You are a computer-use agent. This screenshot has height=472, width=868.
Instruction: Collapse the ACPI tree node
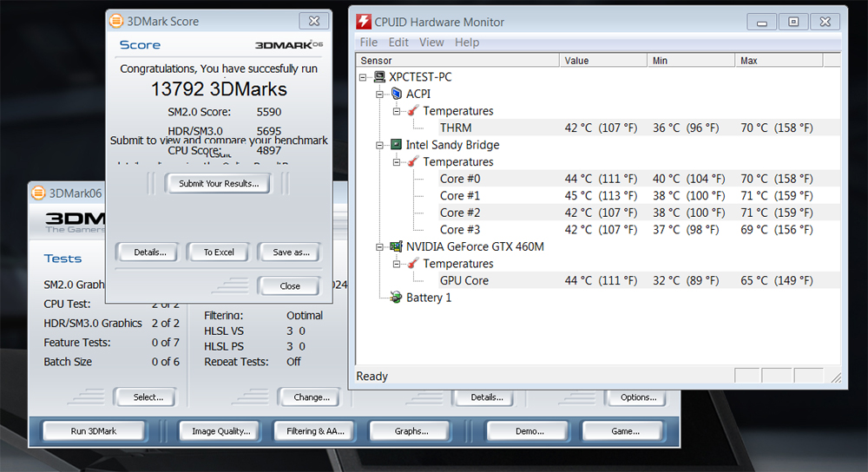point(380,94)
